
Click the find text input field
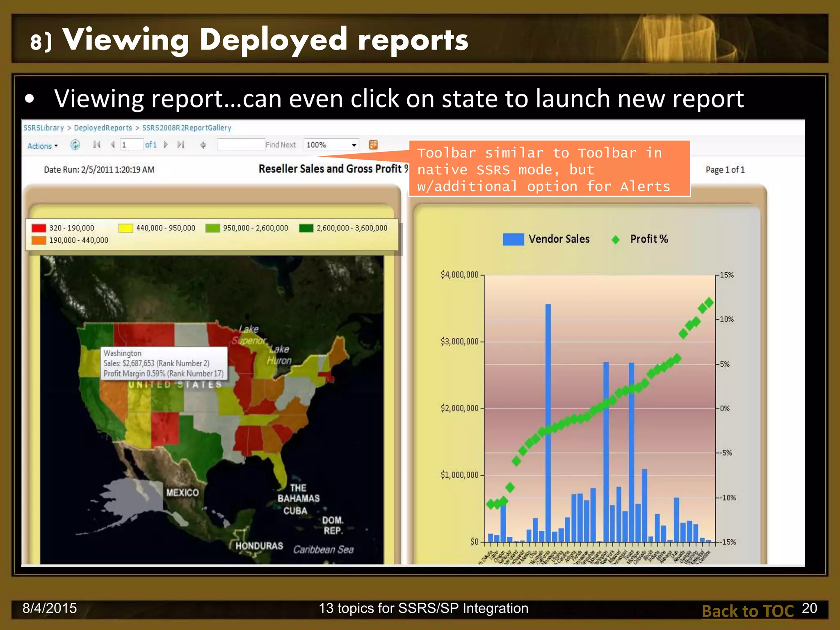(241, 145)
